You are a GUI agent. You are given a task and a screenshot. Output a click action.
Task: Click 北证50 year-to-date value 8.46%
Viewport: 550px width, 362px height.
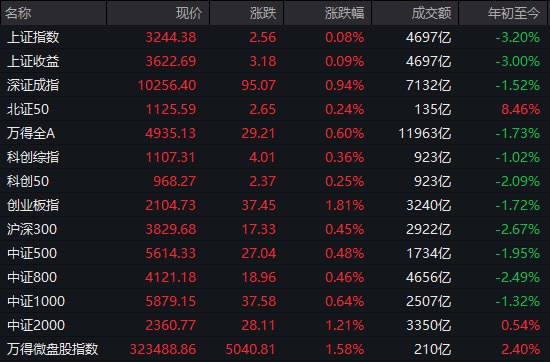click(x=521, y=109)
